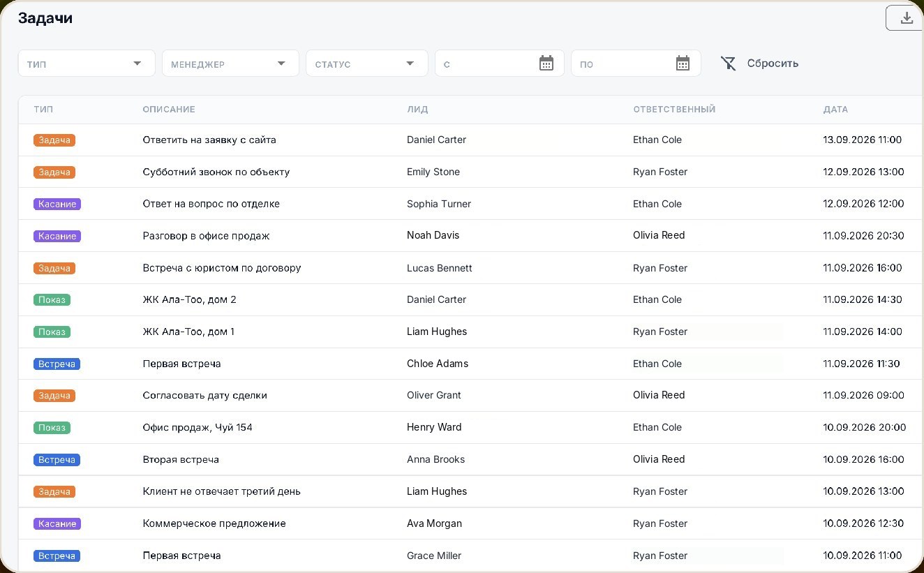Image resolution: width=924 pixels, height=573 pixels.
Task: Click 'Офис продаж, Чуй 154' description
Action: point(198,427)
